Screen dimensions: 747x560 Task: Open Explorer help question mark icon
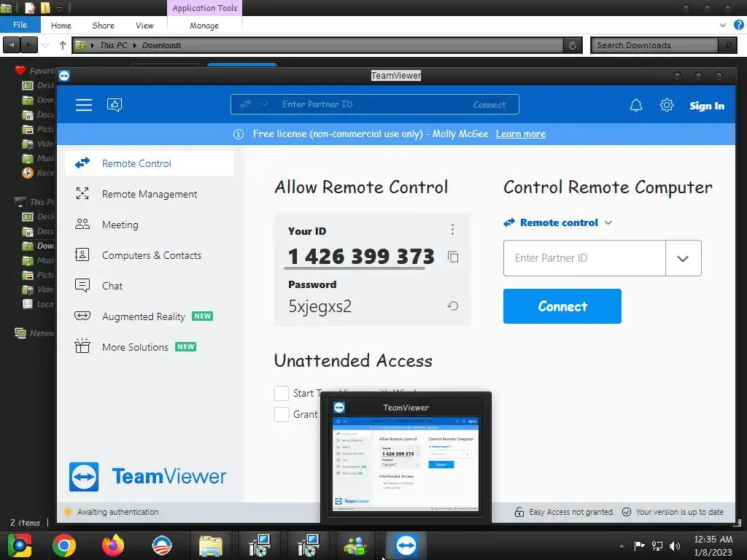coord(739,26)
